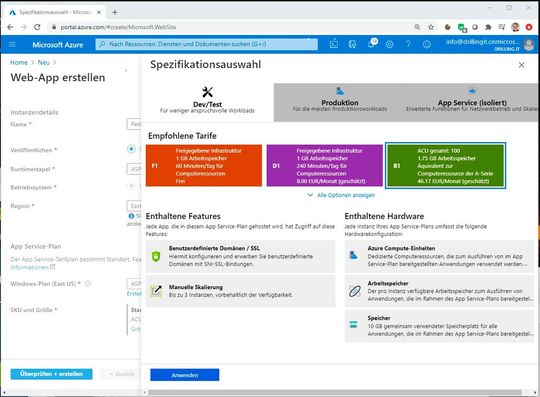
Task: Click the Anwenden button
Action: 185,375
